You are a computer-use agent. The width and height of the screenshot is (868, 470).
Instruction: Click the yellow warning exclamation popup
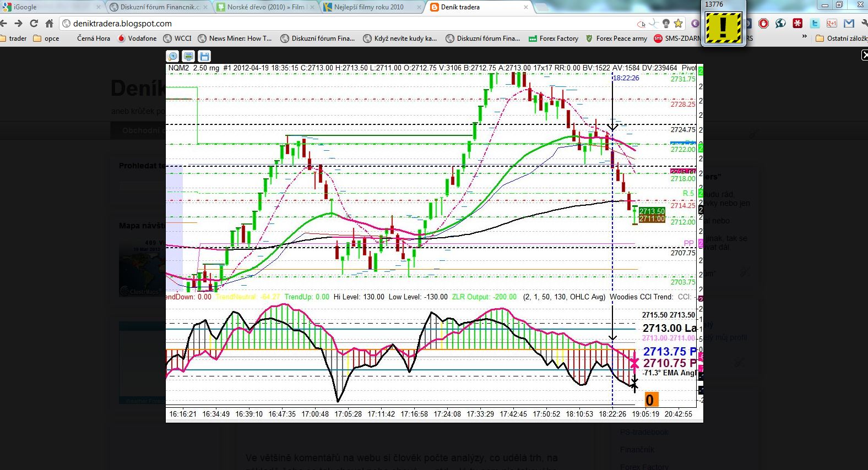coord(723,28)
